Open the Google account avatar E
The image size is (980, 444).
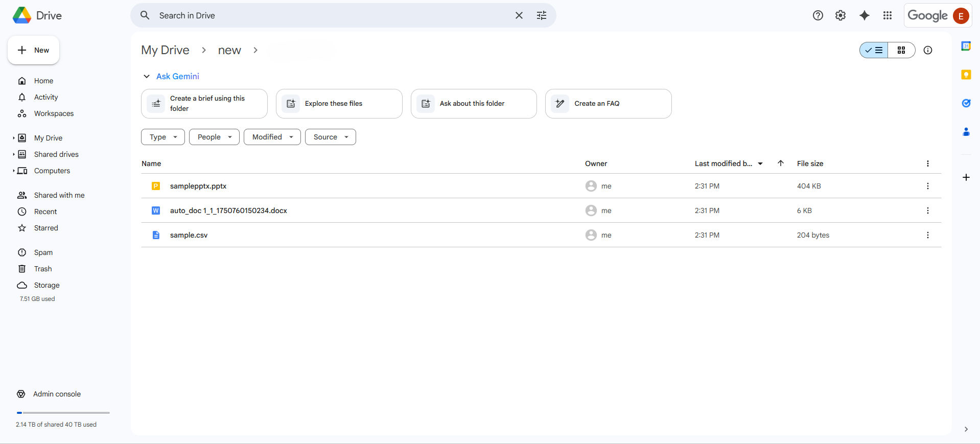tap(961, 16)
